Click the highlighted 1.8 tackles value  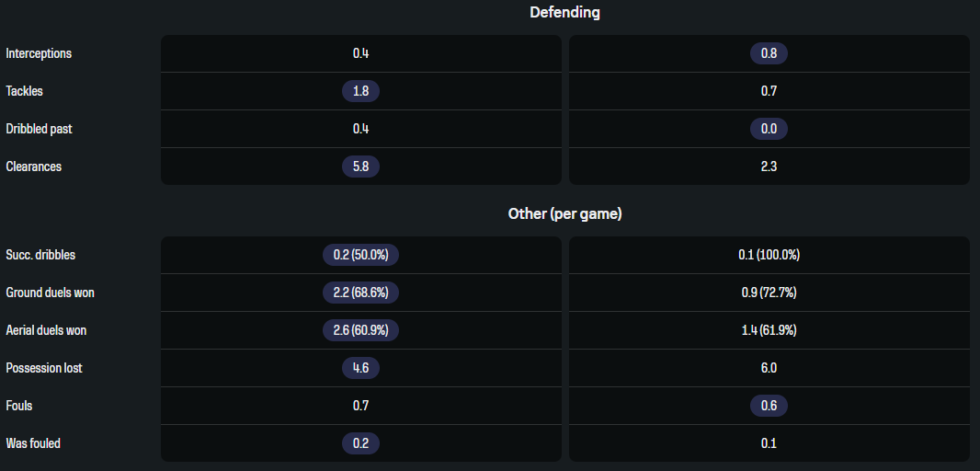(x=360, y=91)
